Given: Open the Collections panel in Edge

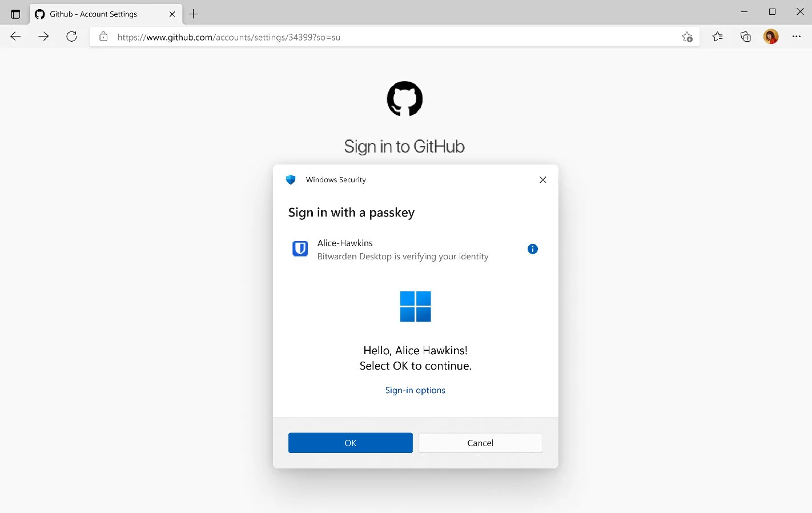Looking at the screenshot, I should [745, 36].
